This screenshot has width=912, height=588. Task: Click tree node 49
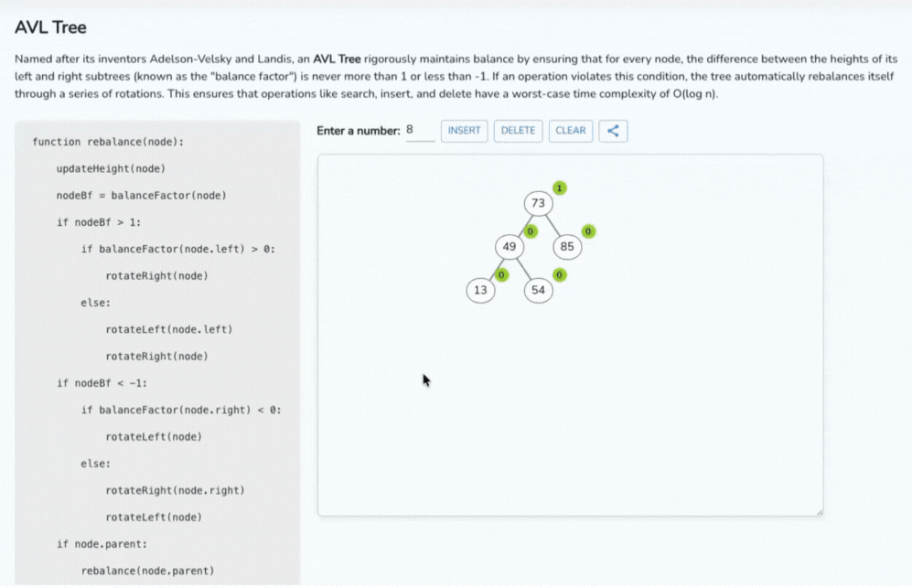click(510, 247)
